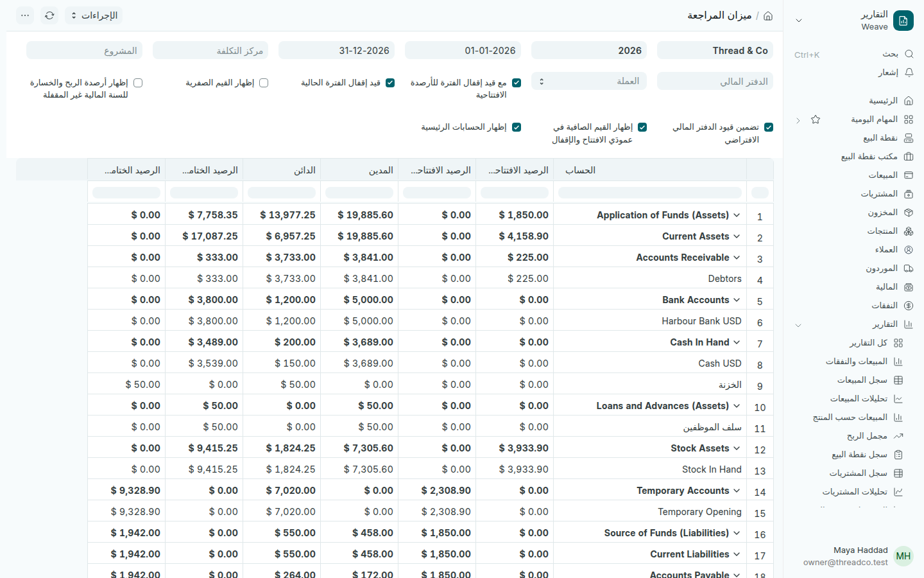Screen dimensions: 924x578
Task: Click the مجمل الربح trend icon
Action: [x=898, y=436]
